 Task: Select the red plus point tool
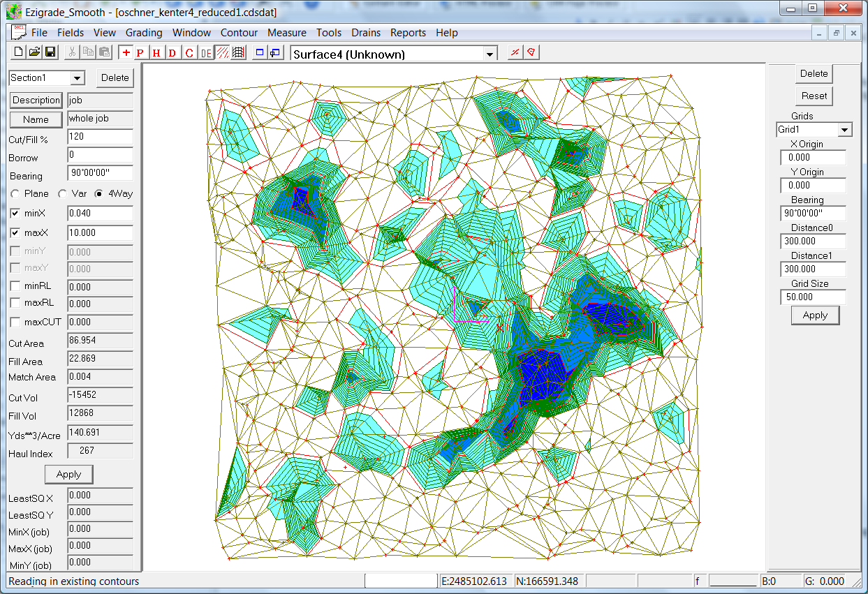click(x=126, y=52)
